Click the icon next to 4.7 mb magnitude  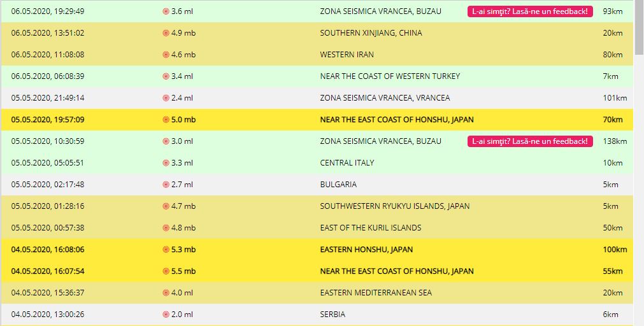[x=166, y=206]
